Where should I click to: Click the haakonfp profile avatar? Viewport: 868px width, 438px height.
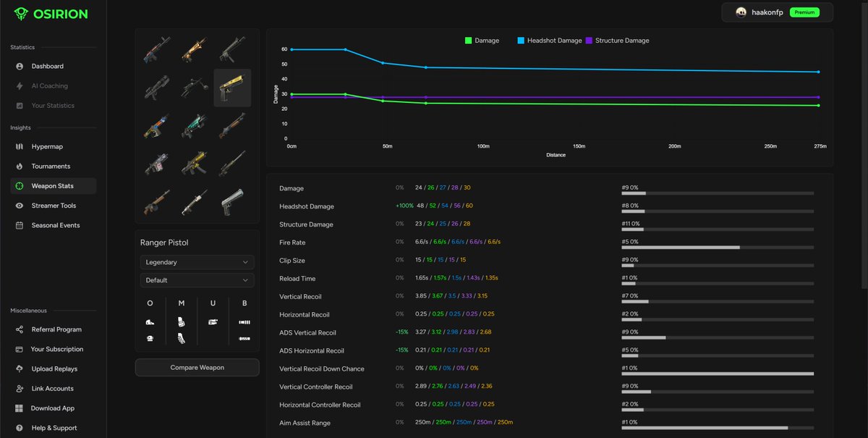click(x=741, y=12)
